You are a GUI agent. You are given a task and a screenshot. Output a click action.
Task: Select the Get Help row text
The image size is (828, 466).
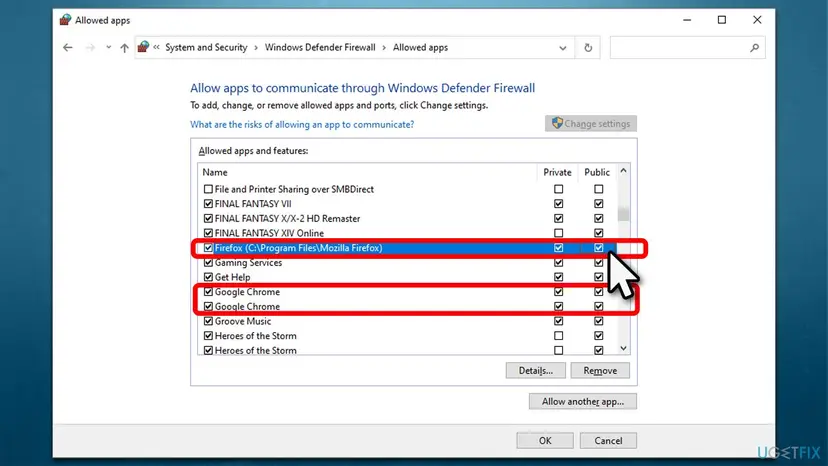[232, 277]
